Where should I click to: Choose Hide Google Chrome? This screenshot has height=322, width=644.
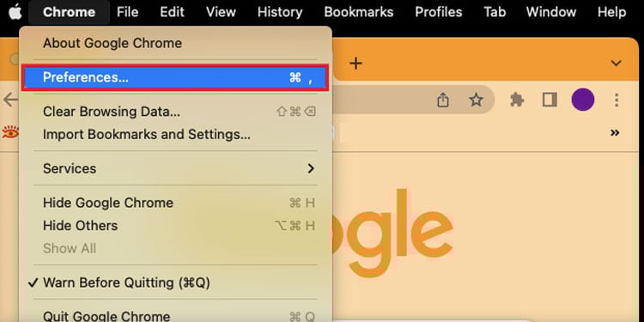[175, 203]
